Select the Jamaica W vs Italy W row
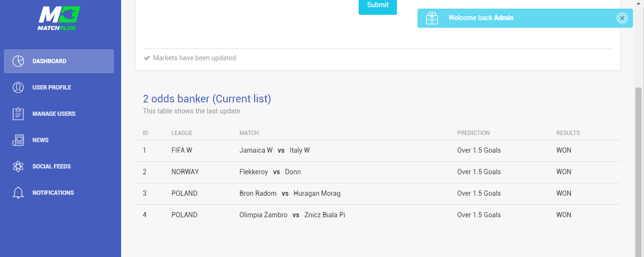 tap(378, 150)
